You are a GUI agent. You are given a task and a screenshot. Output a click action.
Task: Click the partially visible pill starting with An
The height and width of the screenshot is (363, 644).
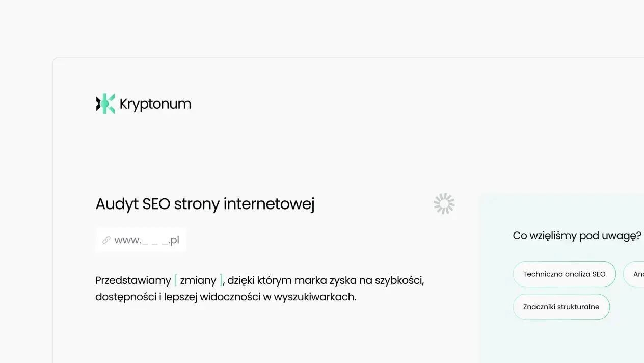(636, 274)
